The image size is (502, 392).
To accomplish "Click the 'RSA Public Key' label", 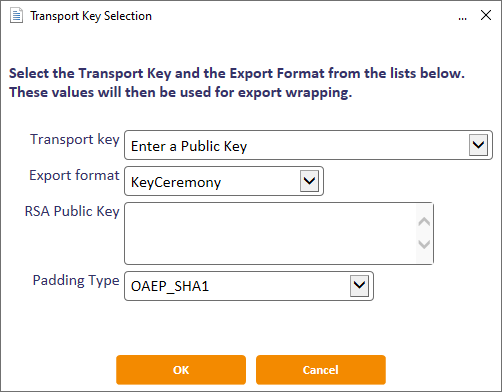I will (72, 211).
